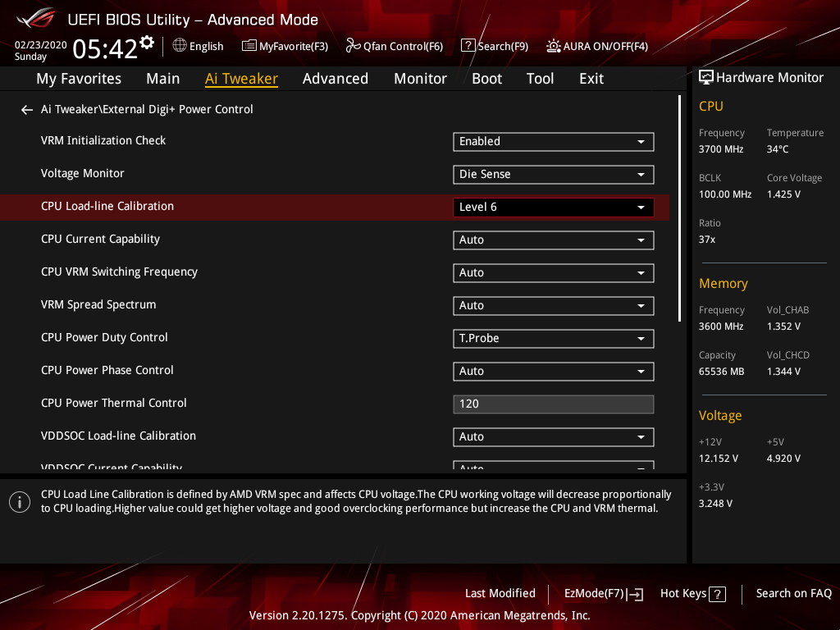Click the settings list vertical scrollbar
This screenshot has height=630, width=840.
[x=679, y=208]
